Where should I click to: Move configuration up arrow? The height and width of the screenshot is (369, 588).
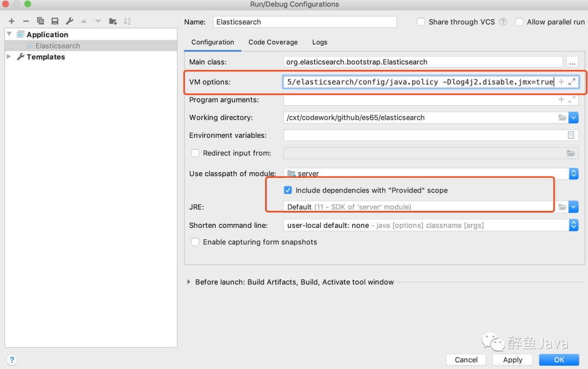coord(84,21)
